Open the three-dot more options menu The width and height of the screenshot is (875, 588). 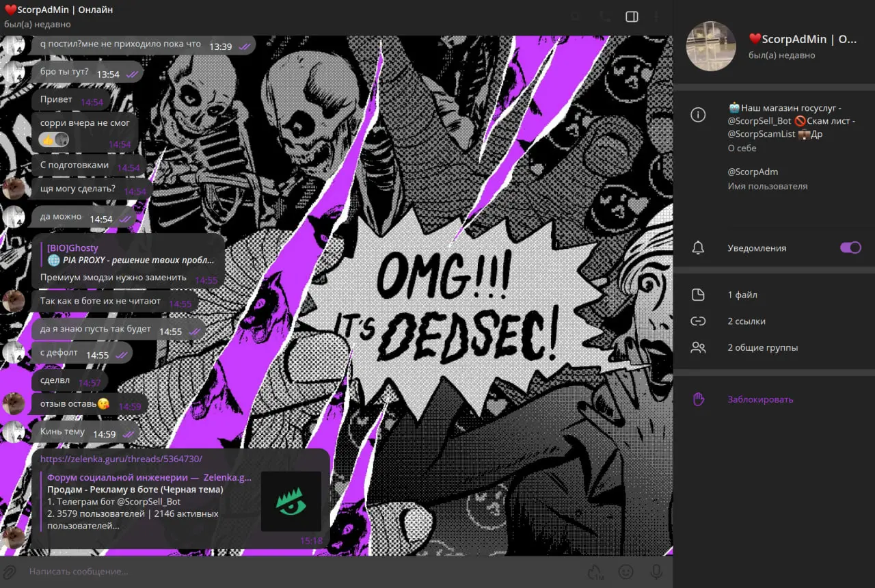point(657,16)
